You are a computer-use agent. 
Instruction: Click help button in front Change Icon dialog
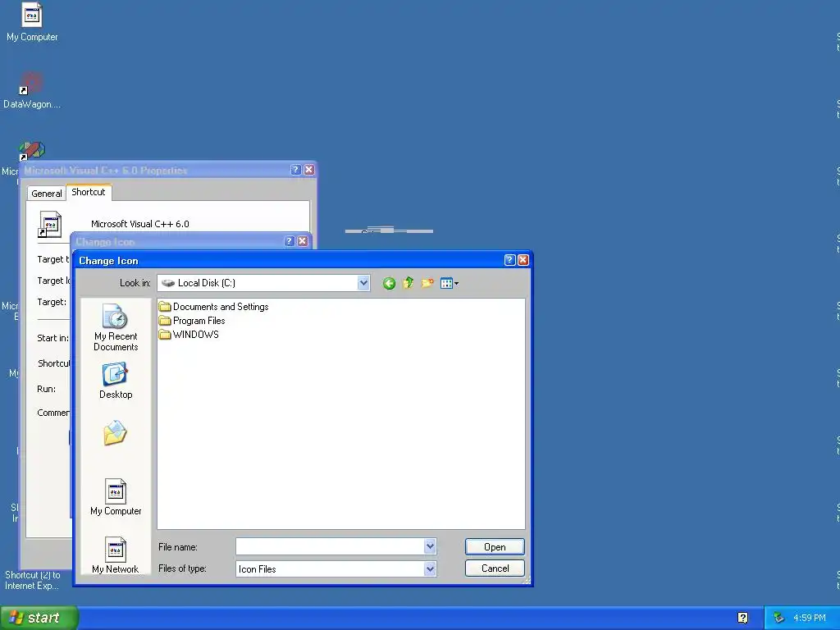510,260
